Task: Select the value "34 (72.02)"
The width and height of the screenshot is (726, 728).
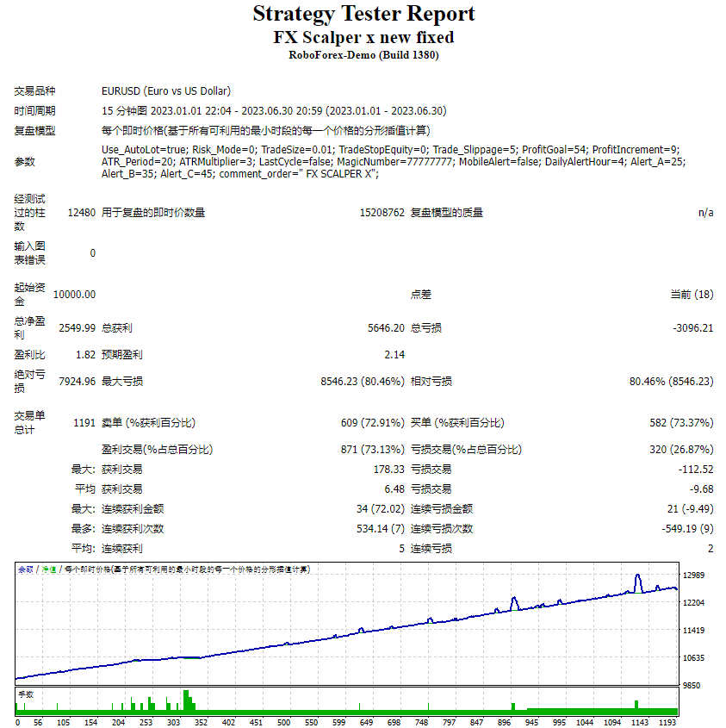Action: pos(381,509)
